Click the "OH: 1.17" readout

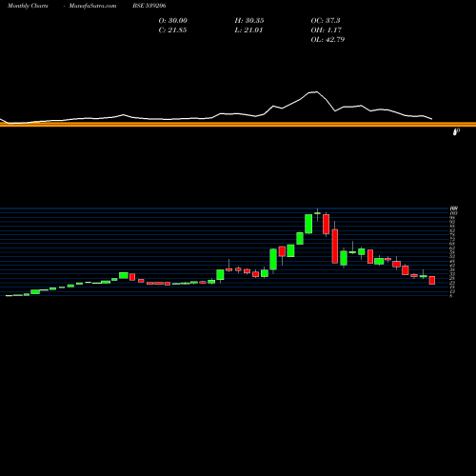point(327,30)
